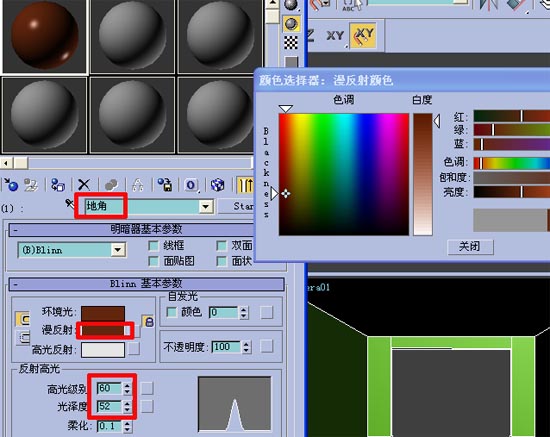550x437 pixels.
Task: Click the 色调 hue gradient slider
Action: point(512,163)
